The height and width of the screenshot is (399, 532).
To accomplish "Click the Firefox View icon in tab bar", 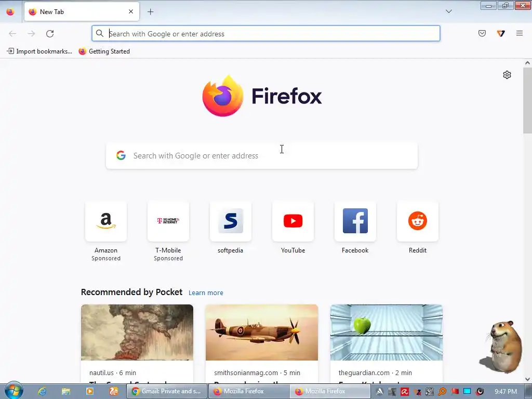I will point(10,12).
